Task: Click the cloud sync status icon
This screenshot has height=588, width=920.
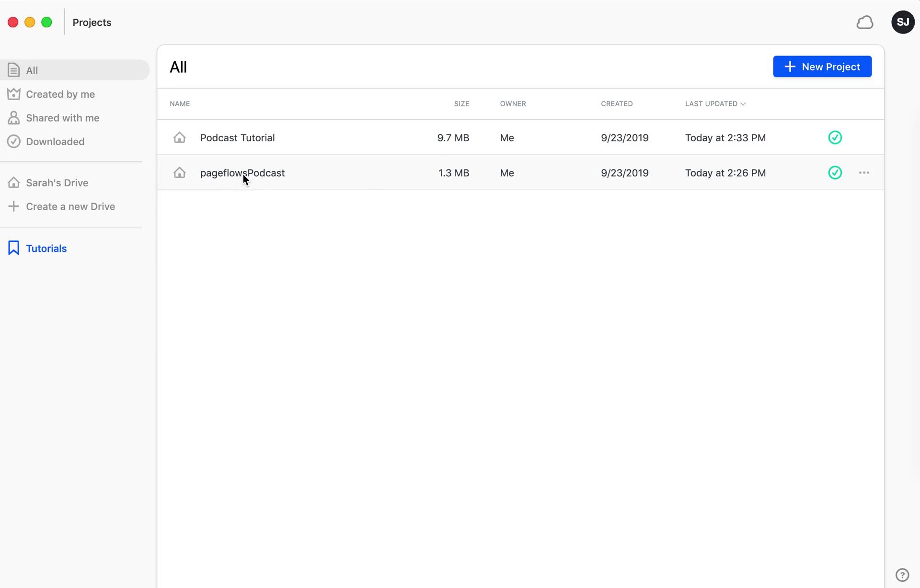Action: pyautogui.click(x=865, y=22)
